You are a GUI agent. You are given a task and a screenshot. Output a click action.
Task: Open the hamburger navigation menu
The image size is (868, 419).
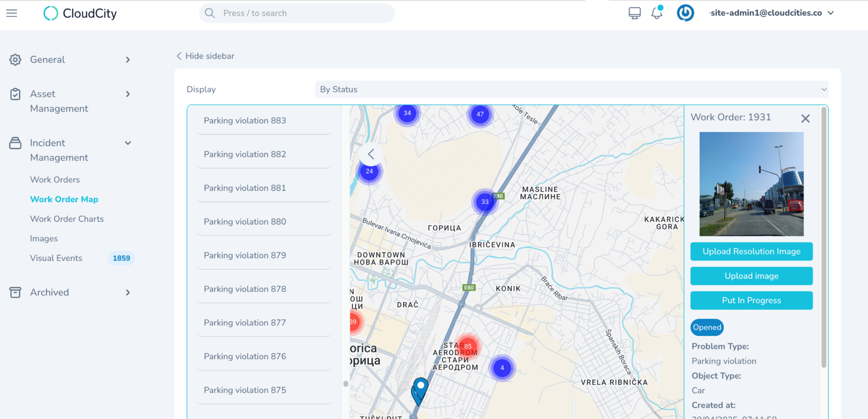12,13
